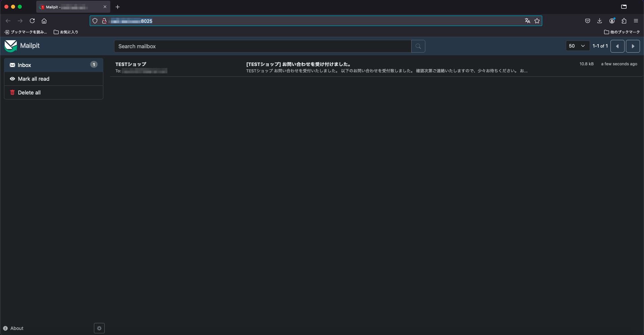The image size is (644, 335).
Task: Open the browser account icon
Action: [612, 21]
